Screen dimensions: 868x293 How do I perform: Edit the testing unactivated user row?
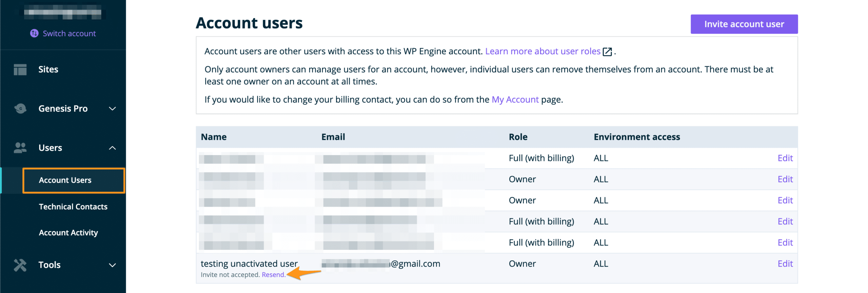tap(785, 264)
